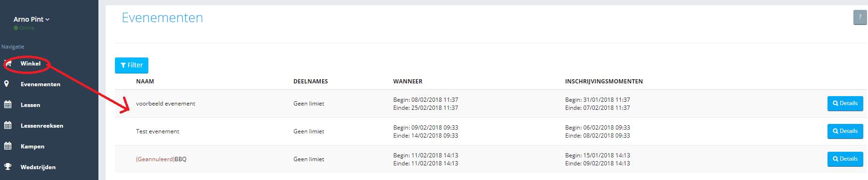Select the (Geannuleerd)BBQ event name
This screenshot has height=180, width=868.
coord(161,159)
